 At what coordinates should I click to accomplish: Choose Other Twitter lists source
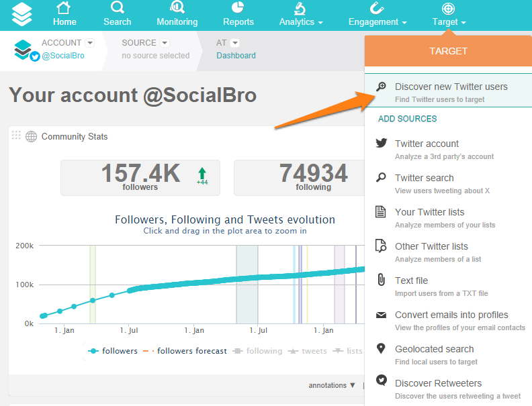448,252
